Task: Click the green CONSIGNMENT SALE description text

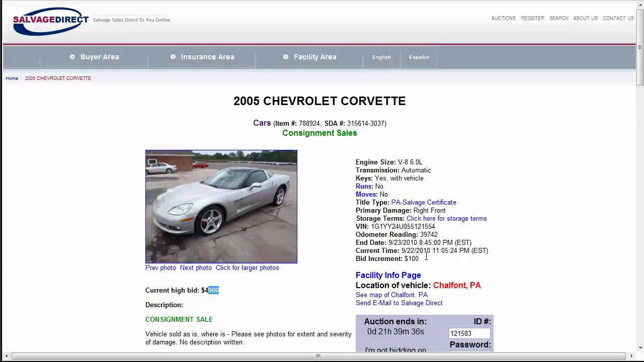Action: click(x=179, y=320)
